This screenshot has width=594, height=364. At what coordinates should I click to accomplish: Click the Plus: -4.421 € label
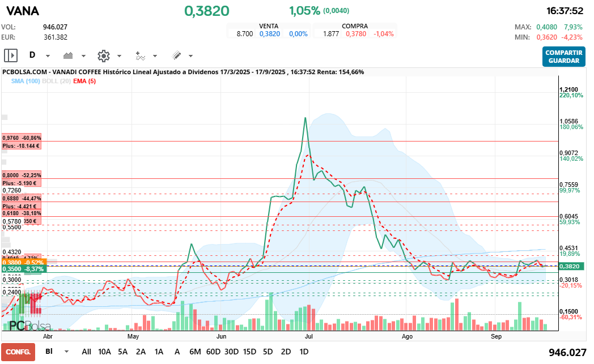[x=22, y=206]
